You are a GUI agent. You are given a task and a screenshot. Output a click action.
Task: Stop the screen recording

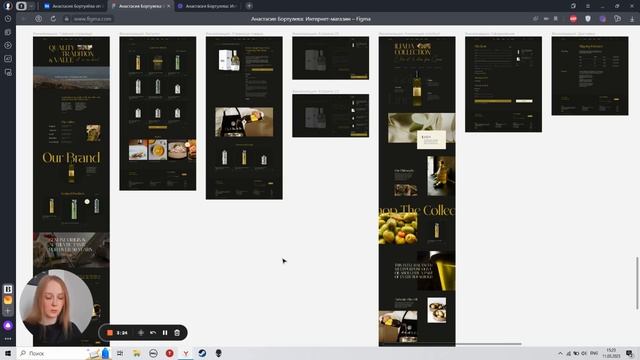point(109,333)
